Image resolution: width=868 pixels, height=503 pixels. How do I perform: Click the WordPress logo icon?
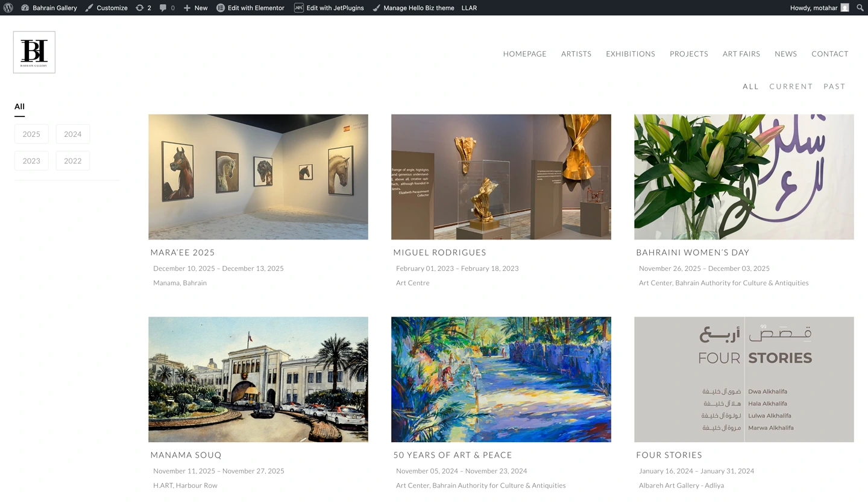8,8
